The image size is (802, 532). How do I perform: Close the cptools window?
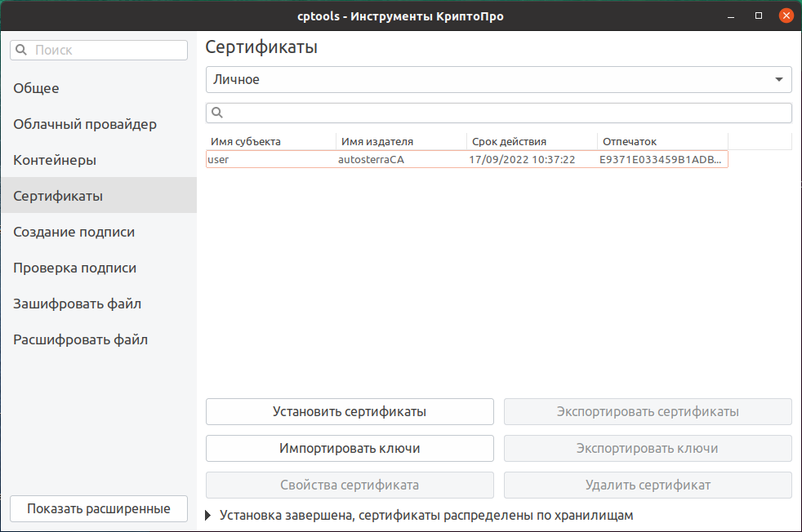coord(786,16)
